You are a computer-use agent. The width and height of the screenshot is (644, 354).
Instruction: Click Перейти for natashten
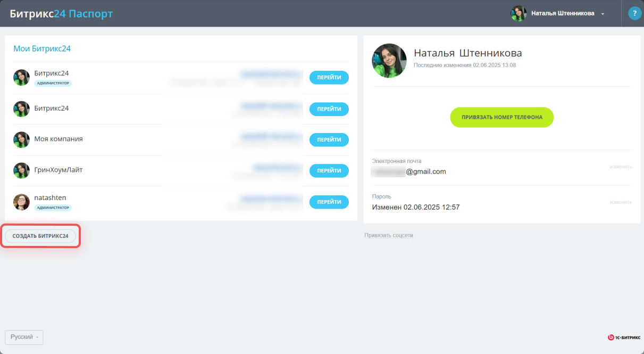tap(329, 202)
